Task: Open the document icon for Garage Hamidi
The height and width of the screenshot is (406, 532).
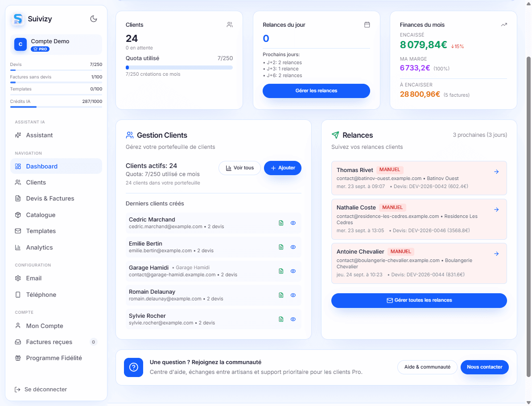Action: (281, 271)
